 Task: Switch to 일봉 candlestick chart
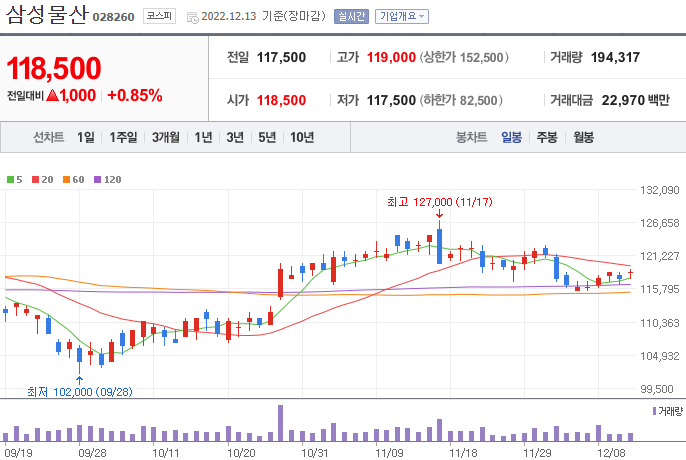point(511,137)
